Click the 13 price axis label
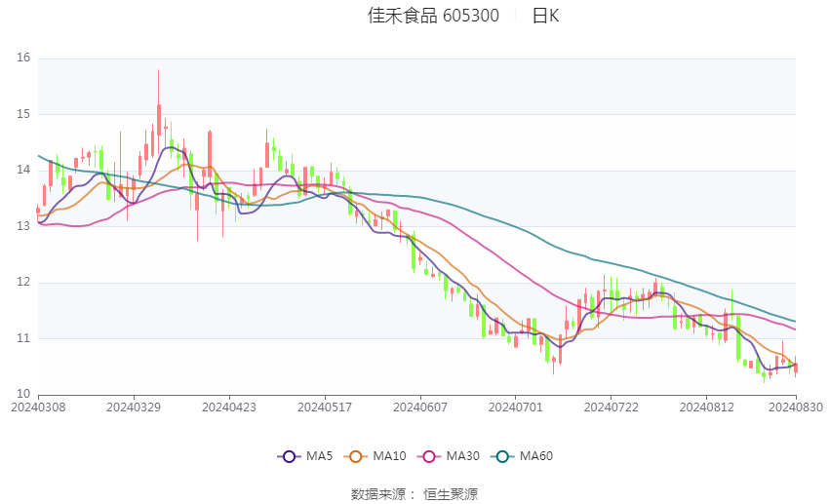Viewport: 829px width, 504px height. 23,226
